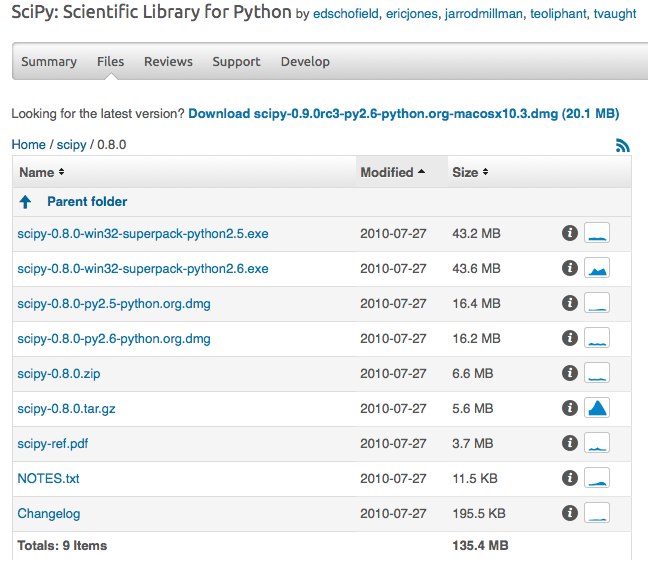Open teoliphant's profile link

[x=558, y=14]
